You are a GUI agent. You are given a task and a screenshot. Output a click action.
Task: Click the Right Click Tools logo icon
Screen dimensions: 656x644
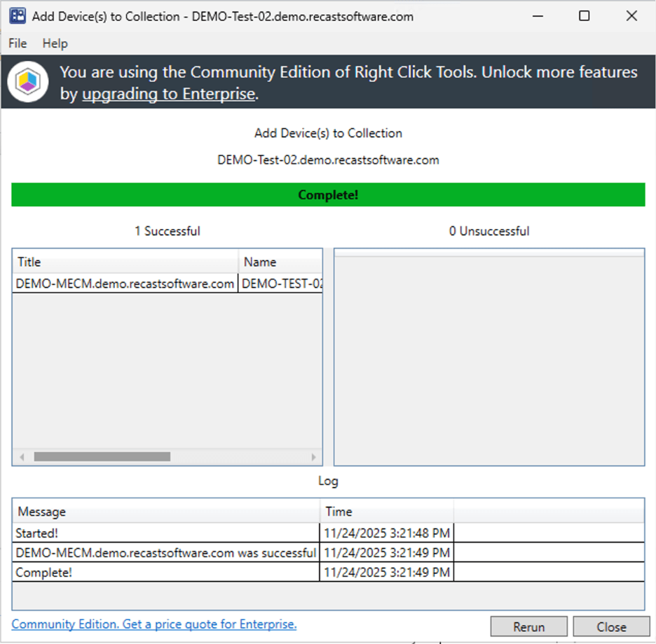point(28,82)
